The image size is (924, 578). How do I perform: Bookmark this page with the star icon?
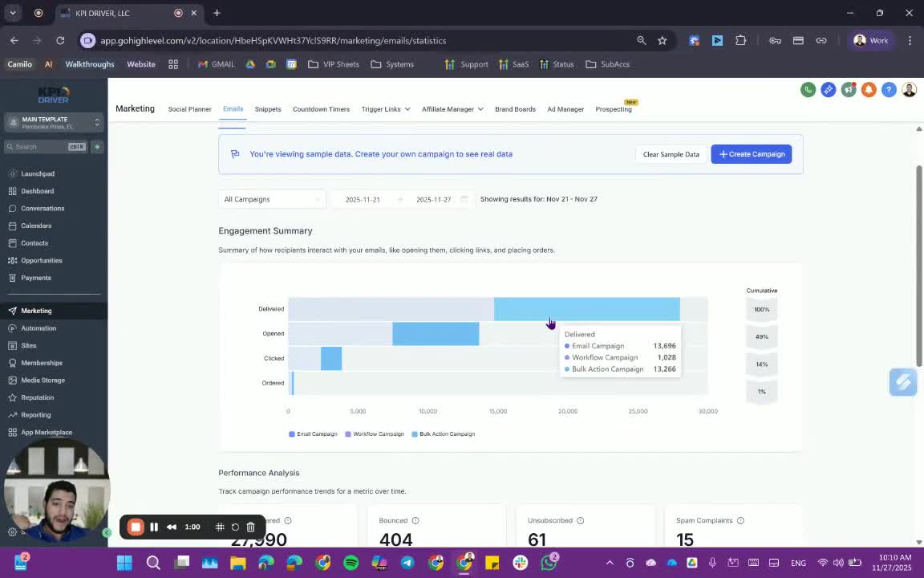(x=663, y=41)
